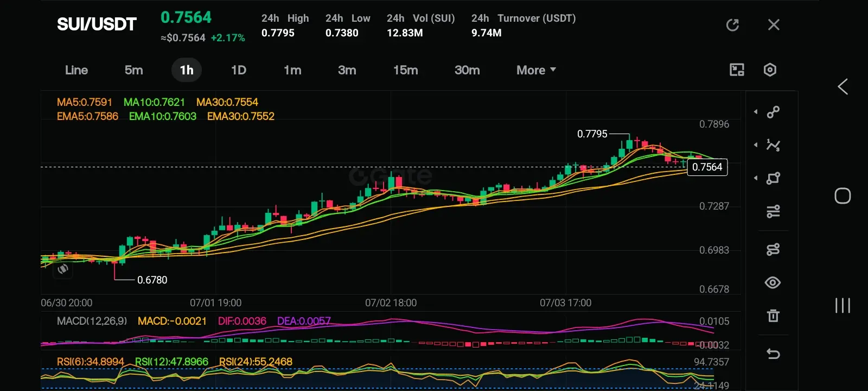Toggle the small chart overlay badge
The image size is (868, 391).
point(63,269)
